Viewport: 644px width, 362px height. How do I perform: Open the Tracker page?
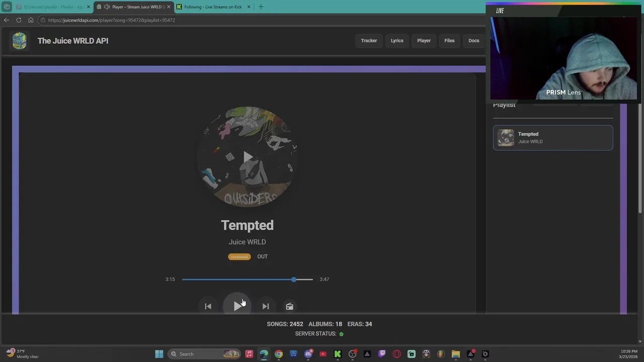(369, 41)
